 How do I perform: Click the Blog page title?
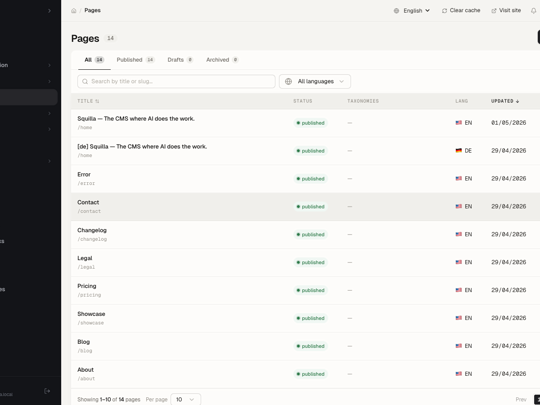[84, 342]
